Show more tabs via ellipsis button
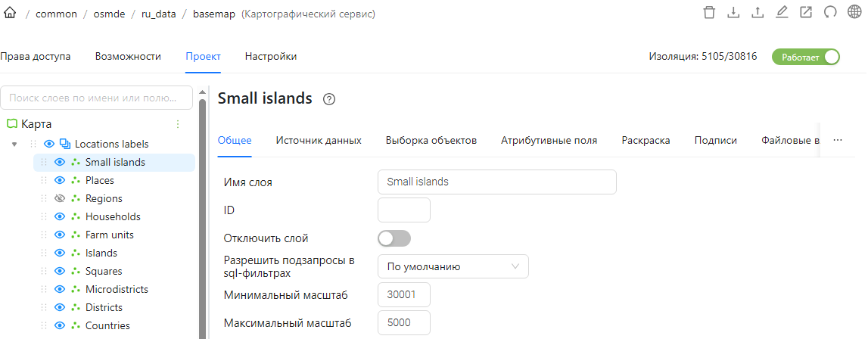Viewport: 868px width, 339px height. click(x=838, y=141)
